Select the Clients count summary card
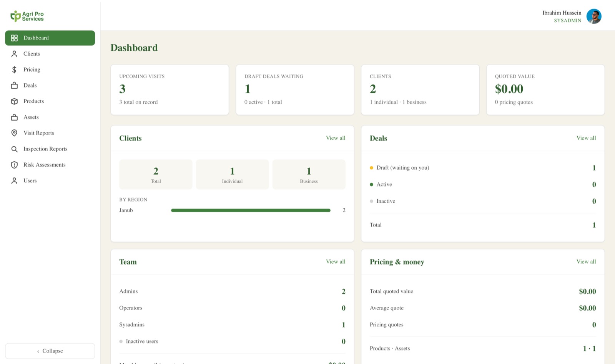 (x=420, y=90)
